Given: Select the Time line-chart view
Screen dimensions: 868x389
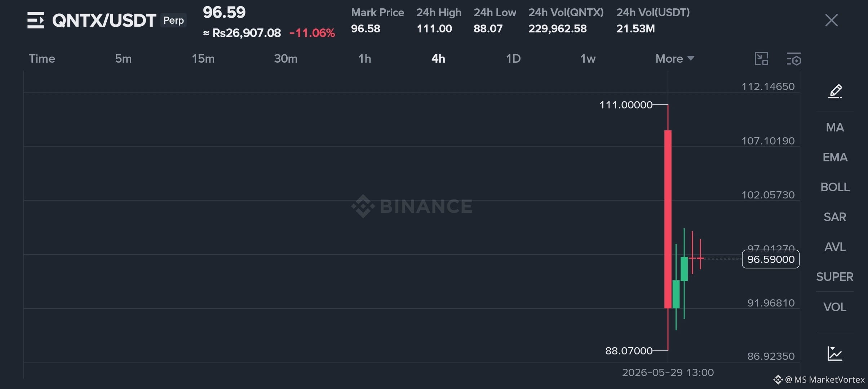Looking at the screenshot, I should coord(42,58).
